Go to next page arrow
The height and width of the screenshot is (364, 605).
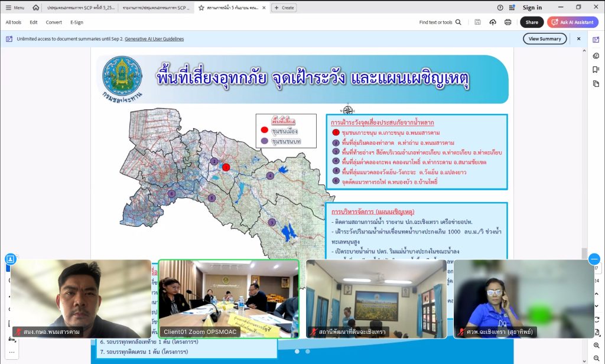point(597,306)
